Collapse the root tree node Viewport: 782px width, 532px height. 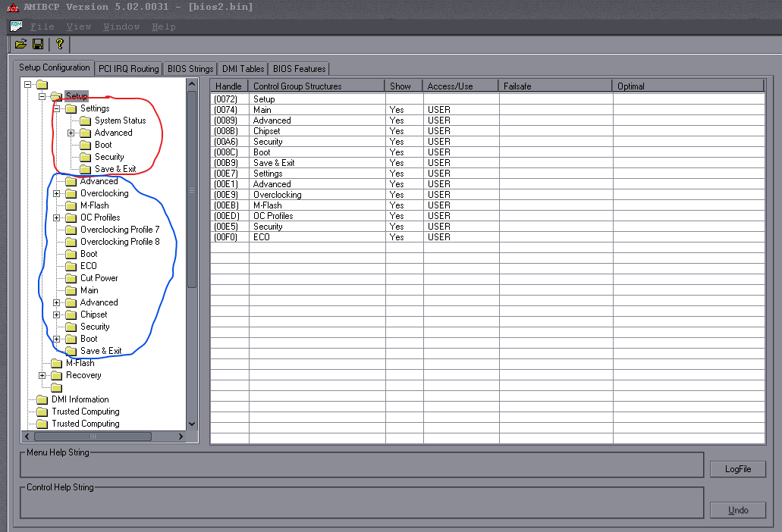coord(28,84)
